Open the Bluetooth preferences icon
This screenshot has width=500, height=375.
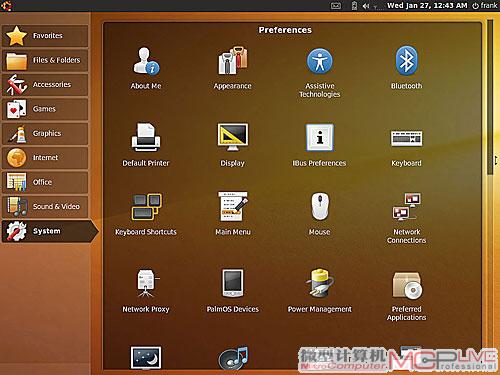[x=406, y=68]
